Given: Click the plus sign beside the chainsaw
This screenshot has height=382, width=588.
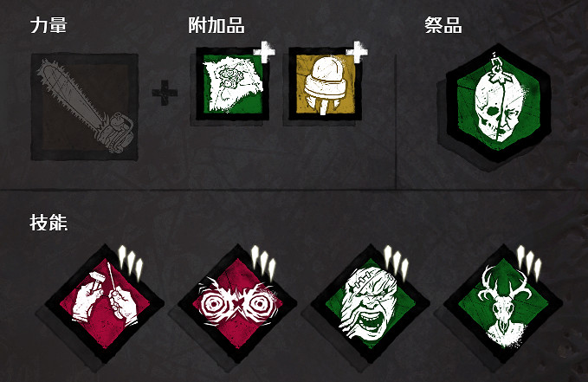Looking at the screenshot, I should point(165,93).
